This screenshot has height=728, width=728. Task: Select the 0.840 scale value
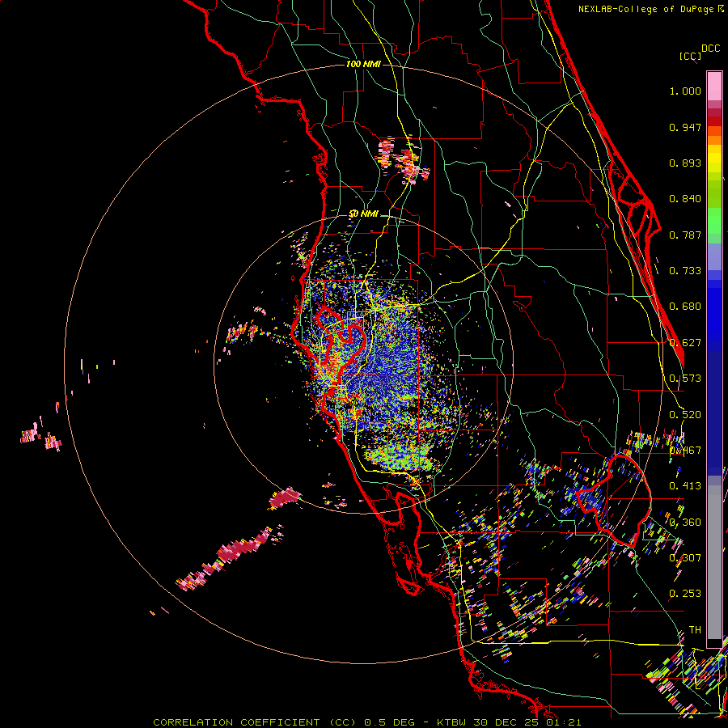pos(685,199)
